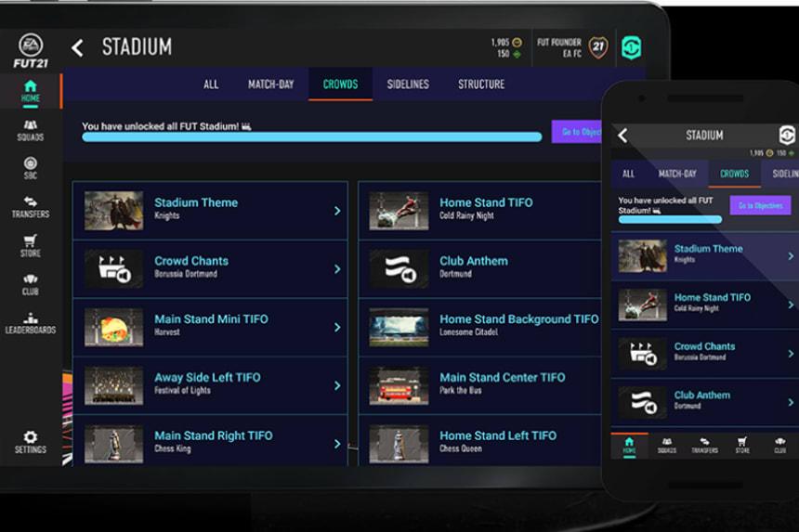
Task: Open Club Anthem Dortmund on tablet
Action: point(480,269)
